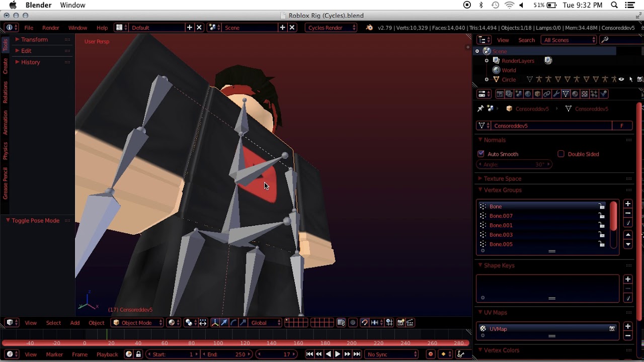Screen dimensions: 644x362
Task: Open the 3D viewport Add menu
Action: (75, 323)
